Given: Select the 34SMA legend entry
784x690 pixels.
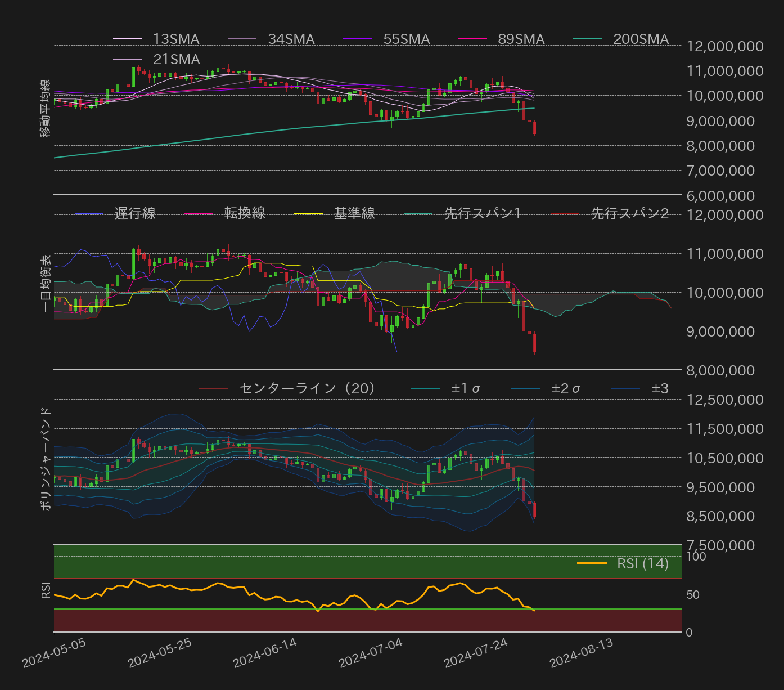Looking at the screenshot, I should click(291, 39).
